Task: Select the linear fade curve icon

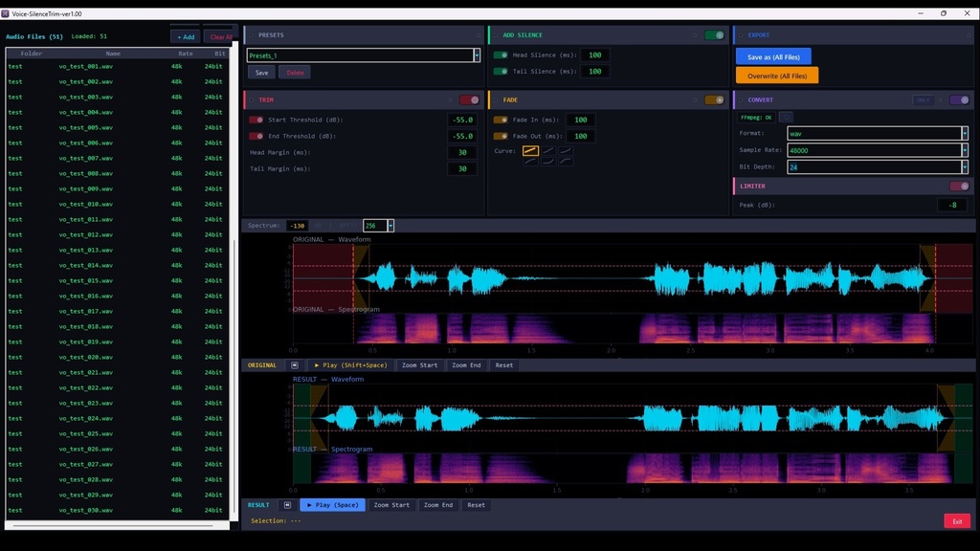Action: tap(530, 150)
